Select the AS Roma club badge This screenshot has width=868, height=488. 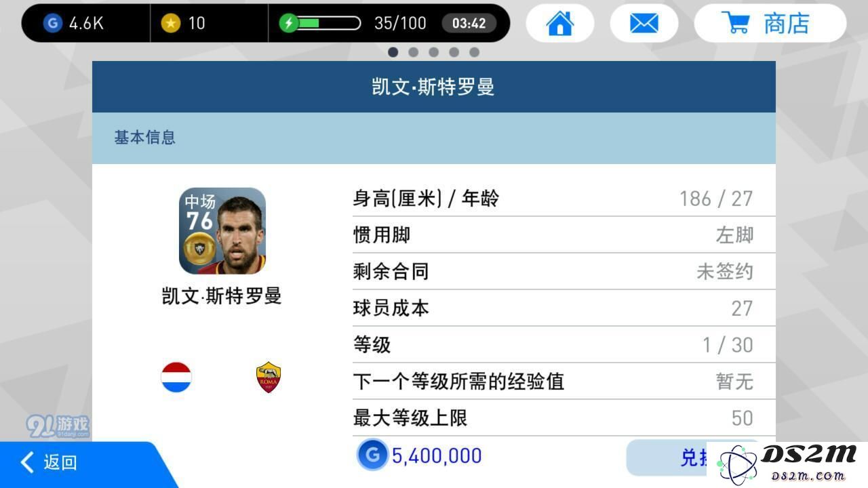pyautogui.click(x=269, y=378)
